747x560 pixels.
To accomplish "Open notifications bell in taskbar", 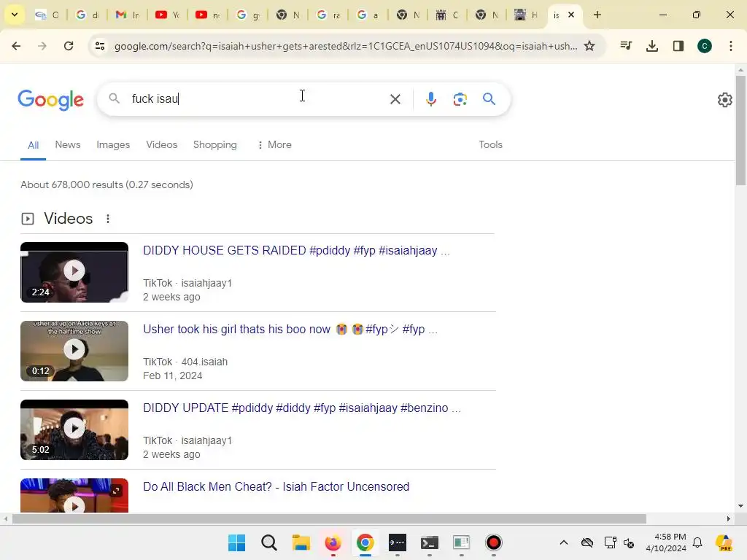I will [x=697, y=542].
